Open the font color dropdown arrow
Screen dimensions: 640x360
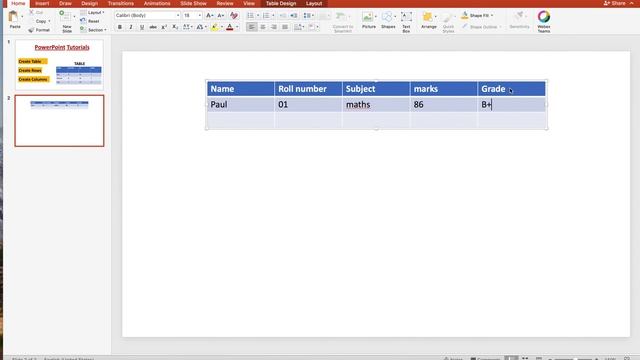[237, 27]
